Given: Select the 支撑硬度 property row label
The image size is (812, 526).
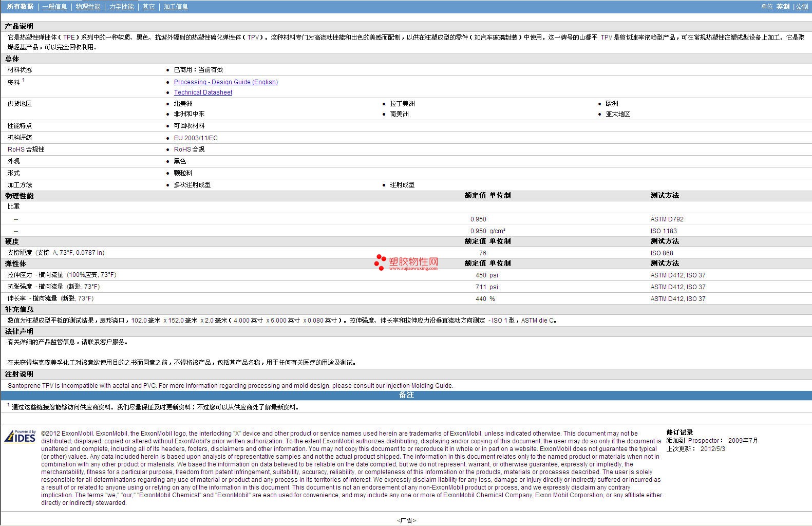Looking at the screenshot, I should (x=56, y=253).
